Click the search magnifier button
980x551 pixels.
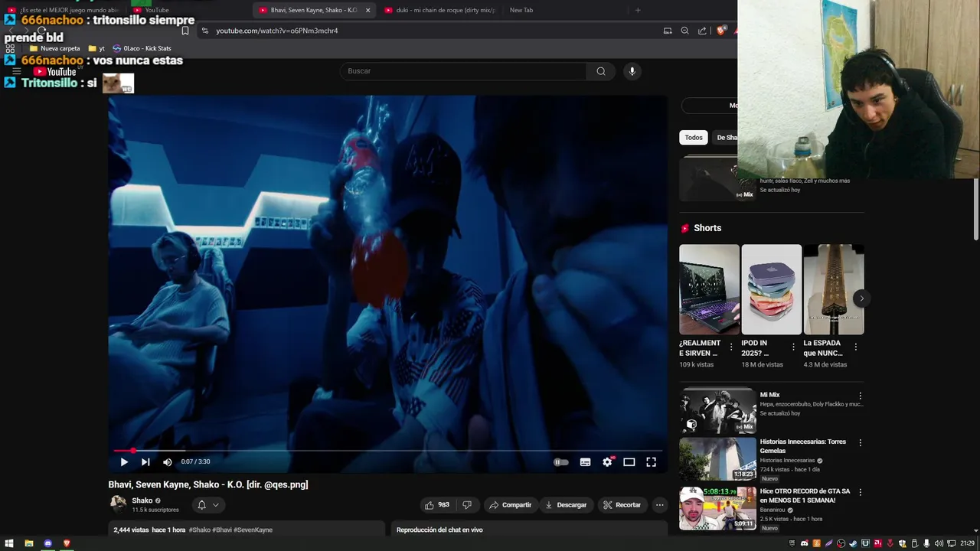coord(601,71)
